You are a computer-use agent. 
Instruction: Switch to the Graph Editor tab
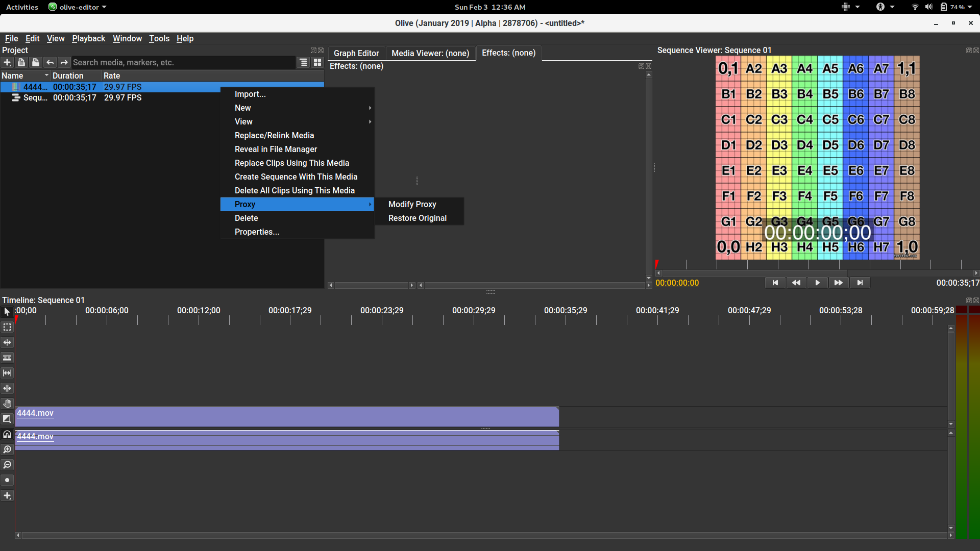tap(356, 53)
